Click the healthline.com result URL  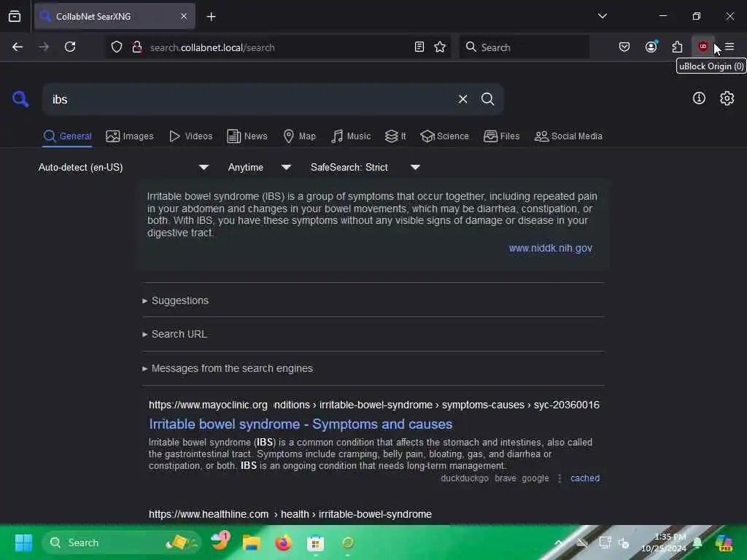(290, 514)
